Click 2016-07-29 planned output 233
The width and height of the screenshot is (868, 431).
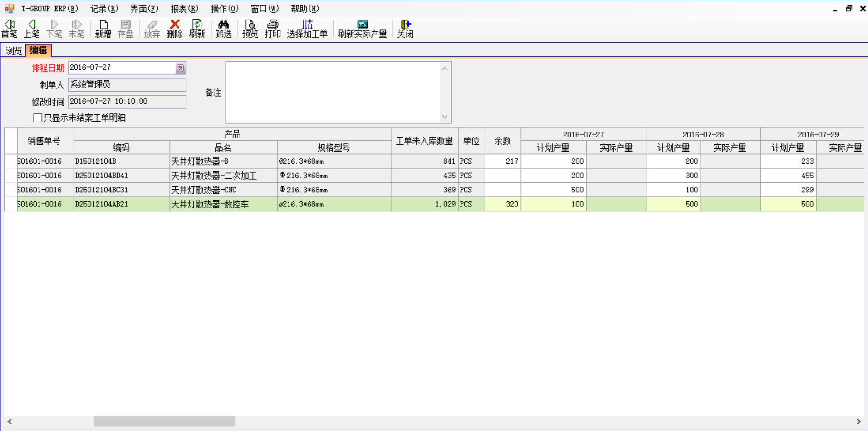(x=788, y=162)
